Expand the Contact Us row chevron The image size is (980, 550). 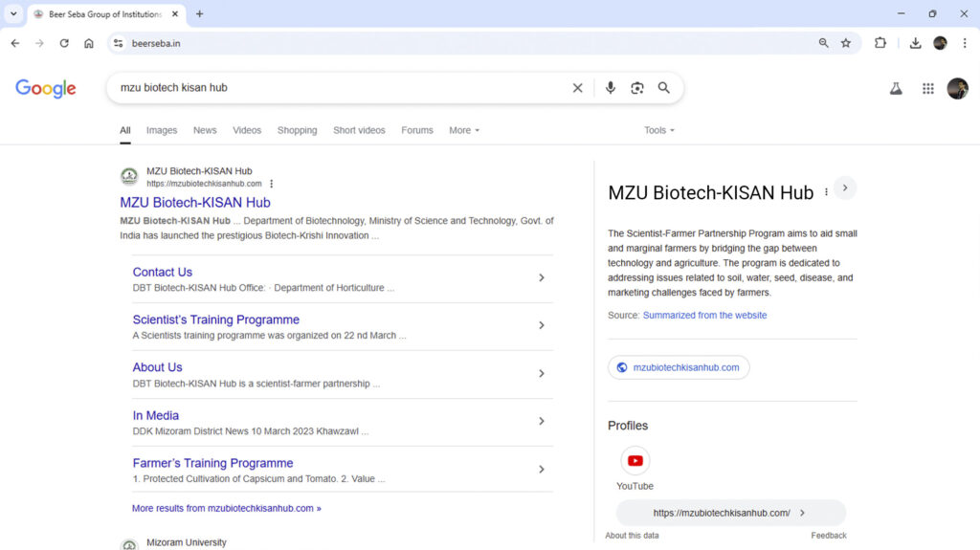click(542, 277)
